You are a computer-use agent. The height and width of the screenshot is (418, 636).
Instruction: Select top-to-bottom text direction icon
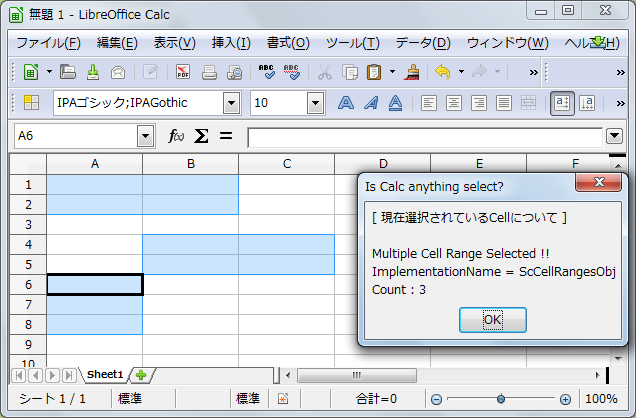pyautogui.click(x=587, y=103)
